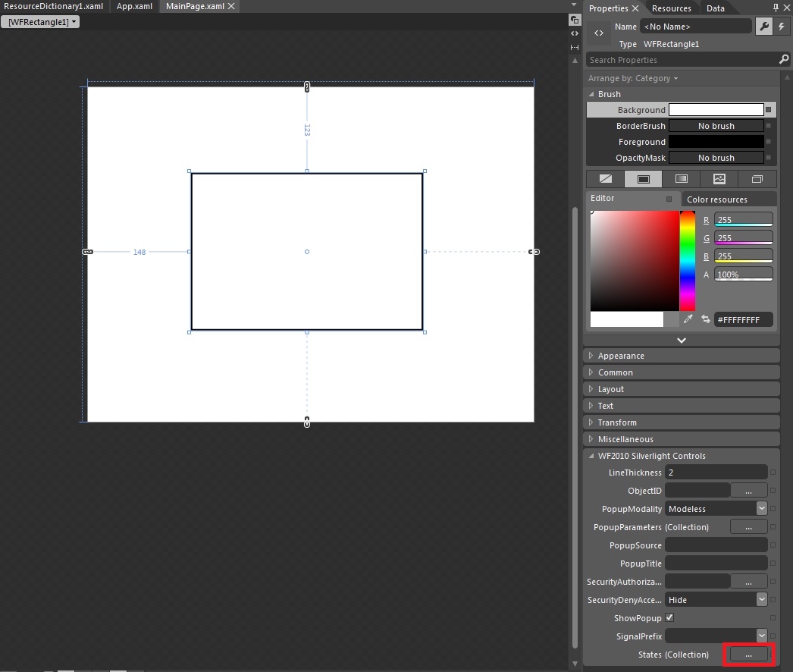Click LineThickness advanced options marker
Image resolution: width=793 pixels, height=672 pixels.
coord(773,473)
